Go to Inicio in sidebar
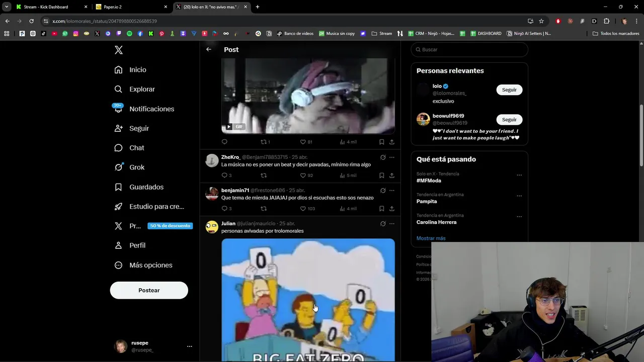Image resolution: width=644 pixels, height=362 pixels. click(130, 69)
